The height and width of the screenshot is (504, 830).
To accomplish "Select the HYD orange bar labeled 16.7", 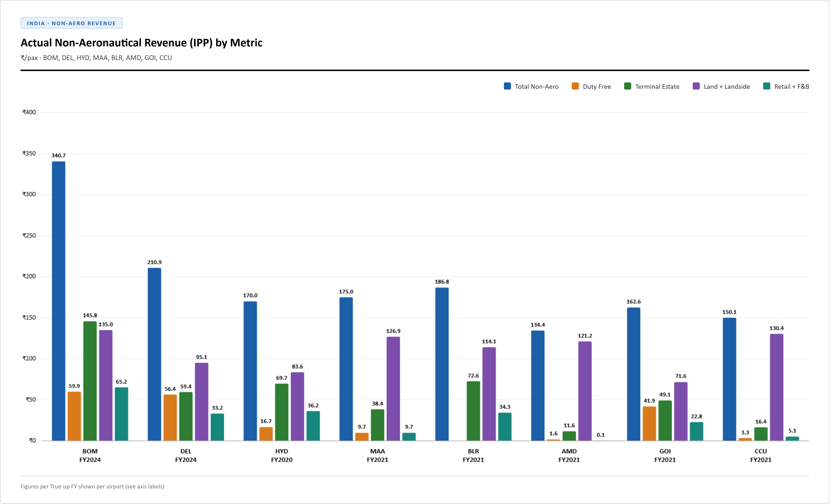I will click(266, 434).
